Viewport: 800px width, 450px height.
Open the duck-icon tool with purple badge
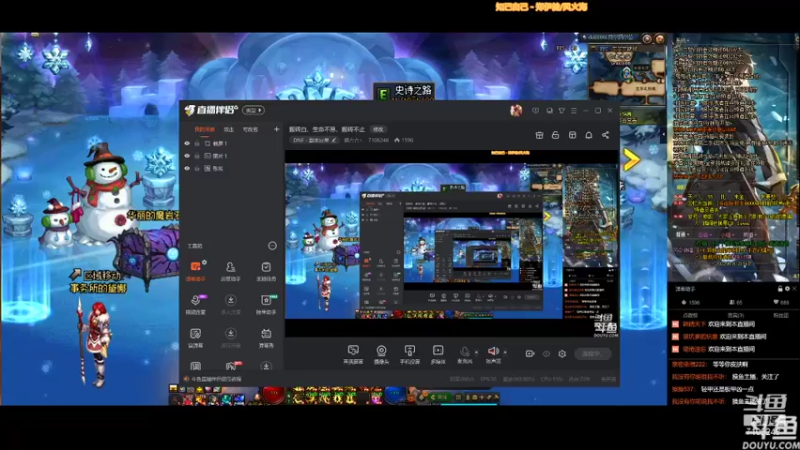(x=195, y=304)
